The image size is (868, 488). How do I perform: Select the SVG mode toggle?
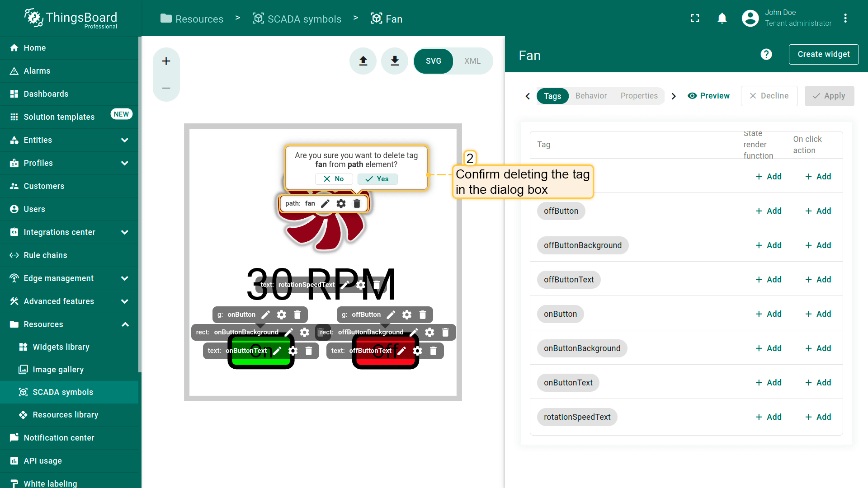point(433,61)
